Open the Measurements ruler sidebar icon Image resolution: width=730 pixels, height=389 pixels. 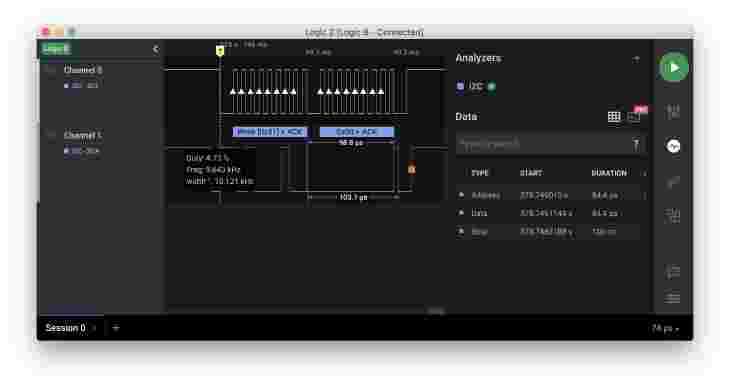click(673, 182)
